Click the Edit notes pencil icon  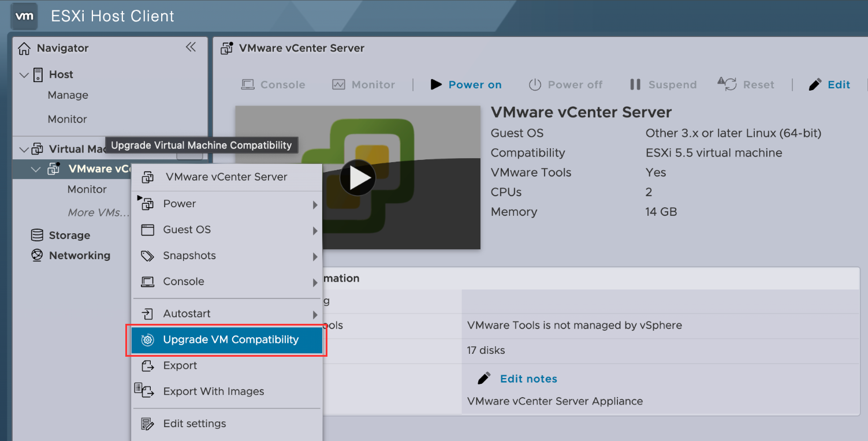[x=484, y=379]
